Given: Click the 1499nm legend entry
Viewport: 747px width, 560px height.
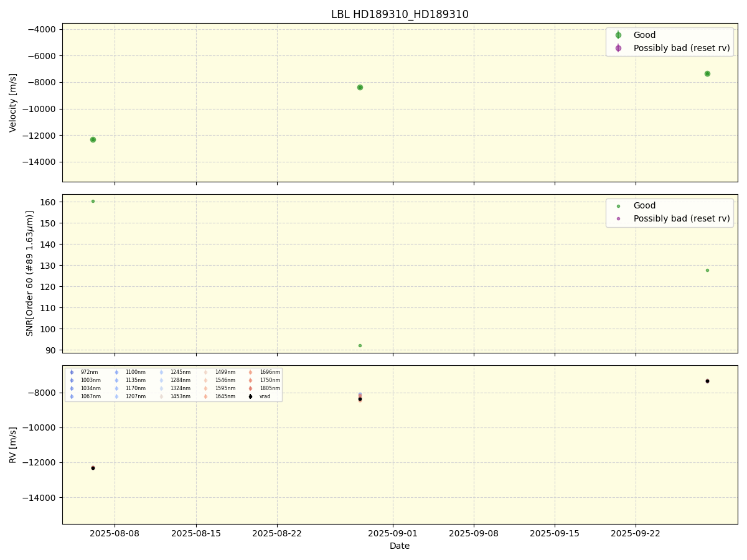Looking at the screenshot, I should click(x=225, y=372).
